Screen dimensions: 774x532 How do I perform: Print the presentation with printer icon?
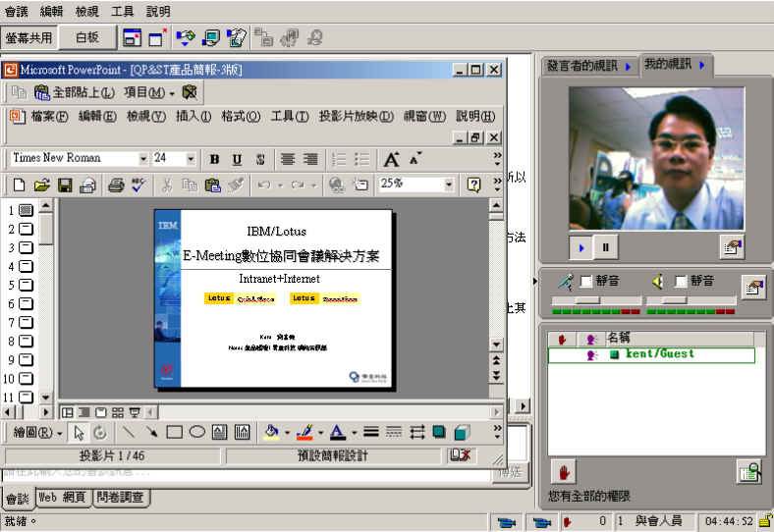(x=116, y=186)
